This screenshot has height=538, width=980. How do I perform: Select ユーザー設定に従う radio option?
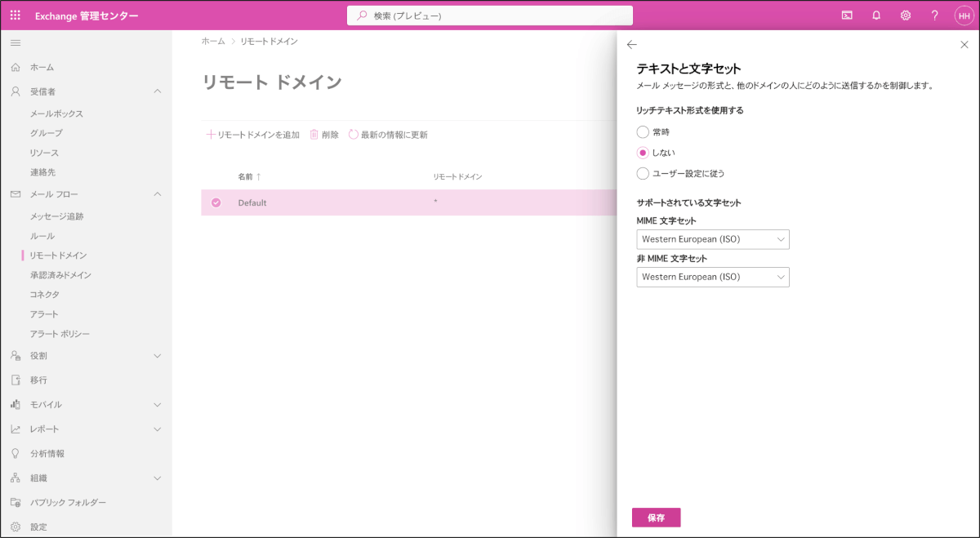(x=643, y=173)
